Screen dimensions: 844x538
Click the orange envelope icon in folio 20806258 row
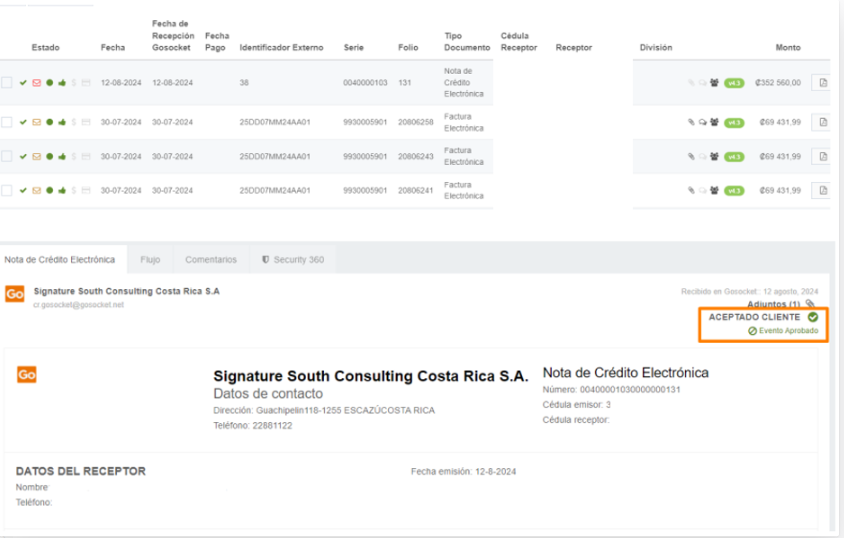click(x=37, y=122)
